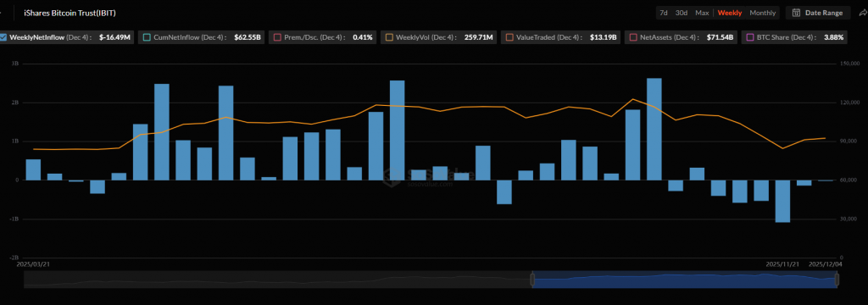The height and width of the screenshot is (305, 868).
Task: Click the 3B left axis label
Action: pyautogui.click(x=15, y=64)
